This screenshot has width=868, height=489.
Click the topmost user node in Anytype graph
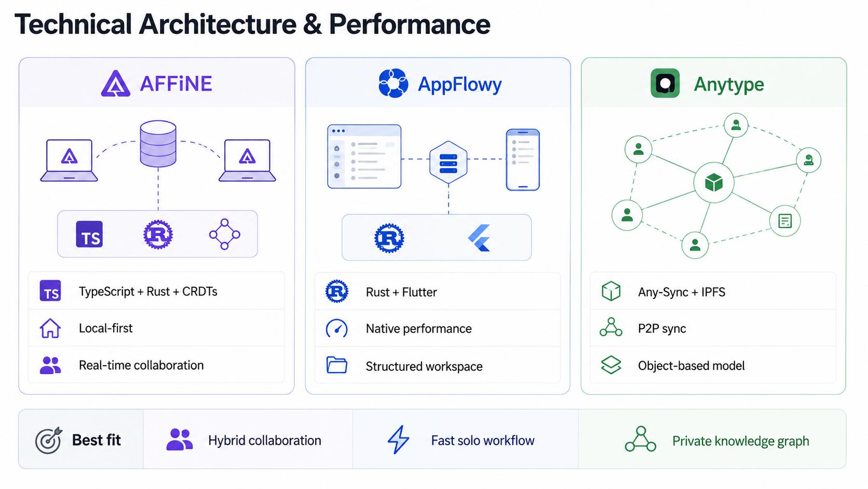[736, 125]
